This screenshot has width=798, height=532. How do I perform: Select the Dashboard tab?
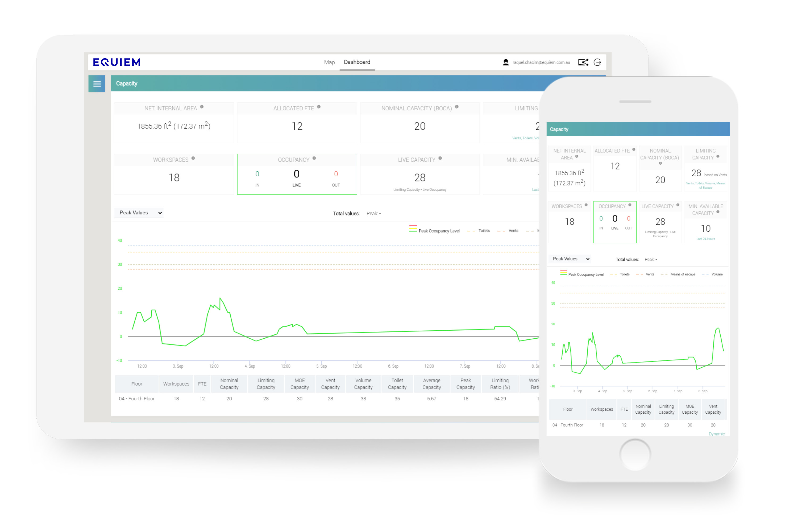tap(357, 62)
